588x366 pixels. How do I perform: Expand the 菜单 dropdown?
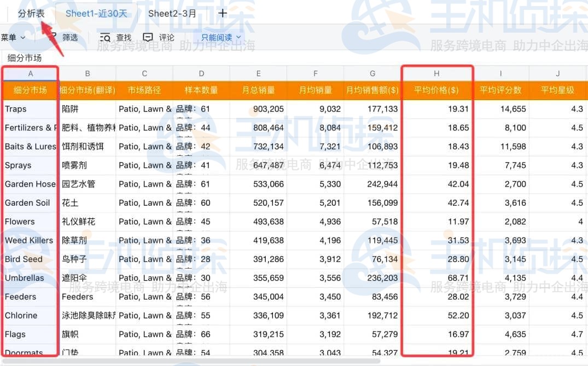[13, 38]
